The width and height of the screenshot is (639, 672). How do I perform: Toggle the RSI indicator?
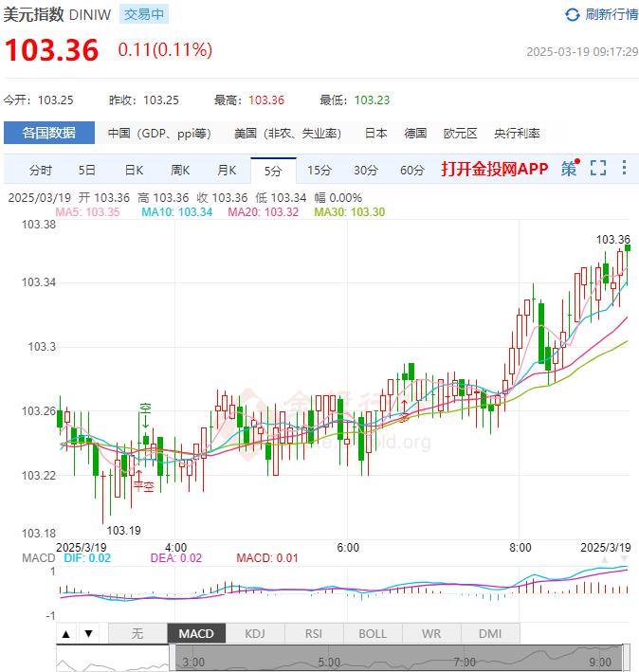314,633
